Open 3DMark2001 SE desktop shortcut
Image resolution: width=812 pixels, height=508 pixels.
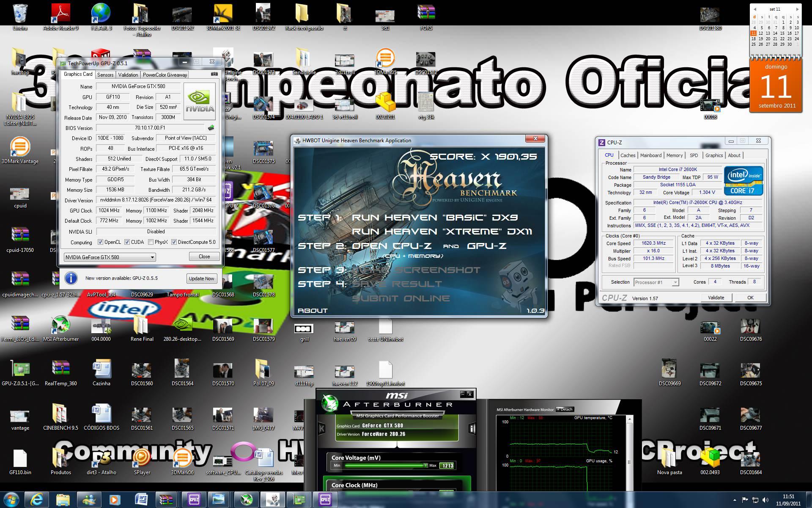tap(223, 17)
